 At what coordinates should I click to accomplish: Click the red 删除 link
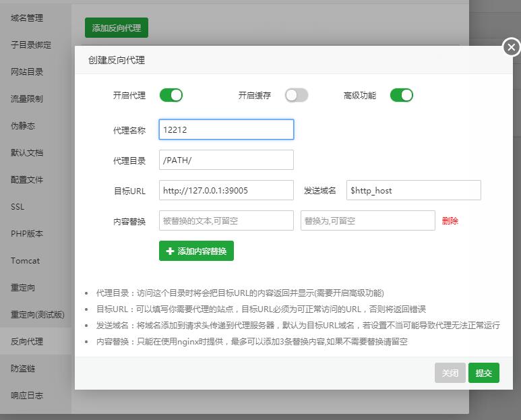450,221
